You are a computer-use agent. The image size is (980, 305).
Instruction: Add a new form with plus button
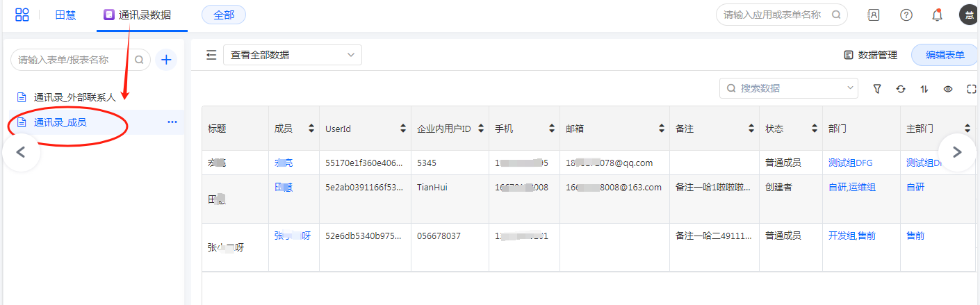click(x=165, y=60)
